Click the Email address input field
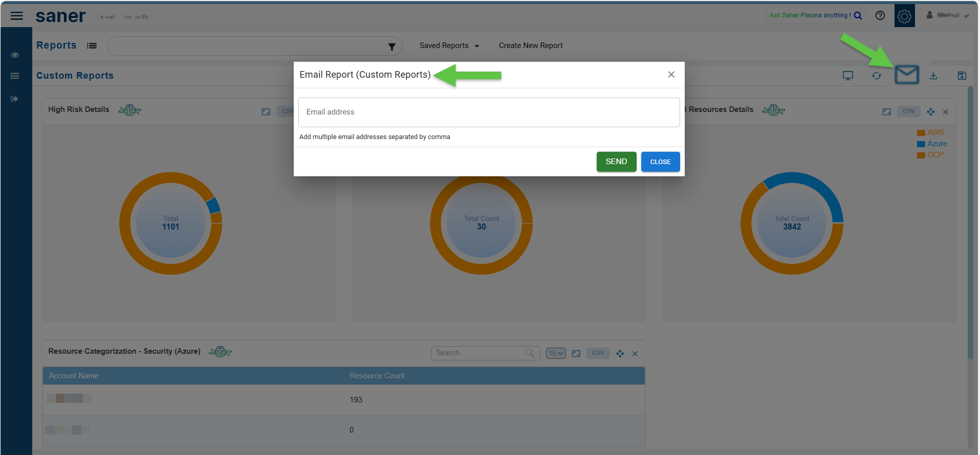980x455 pixels. tap(489, 112)
